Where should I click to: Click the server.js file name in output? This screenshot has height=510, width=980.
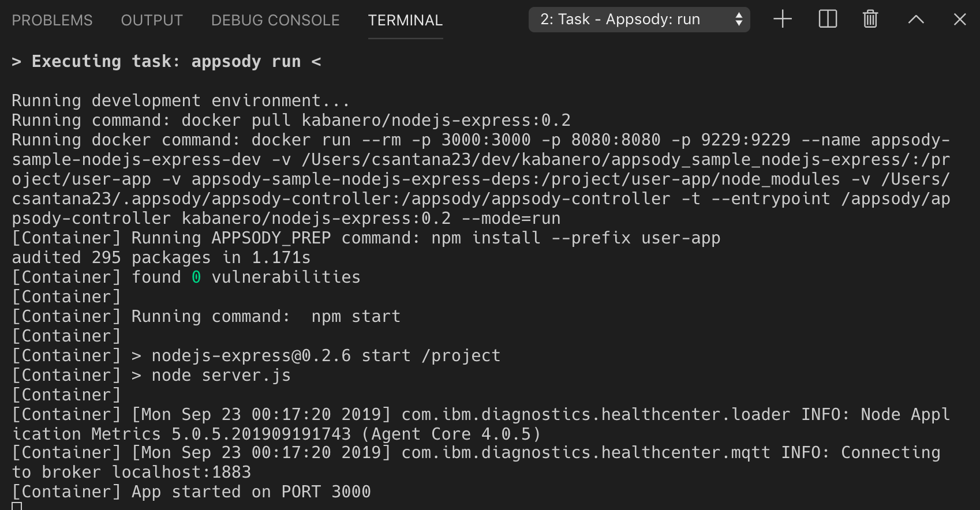point(246,375)
